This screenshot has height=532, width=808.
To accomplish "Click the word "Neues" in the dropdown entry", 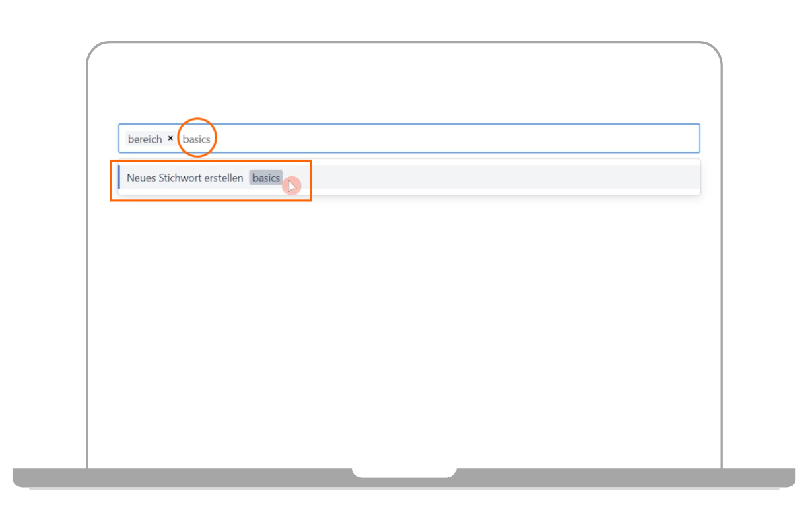I will coord(141,178).
